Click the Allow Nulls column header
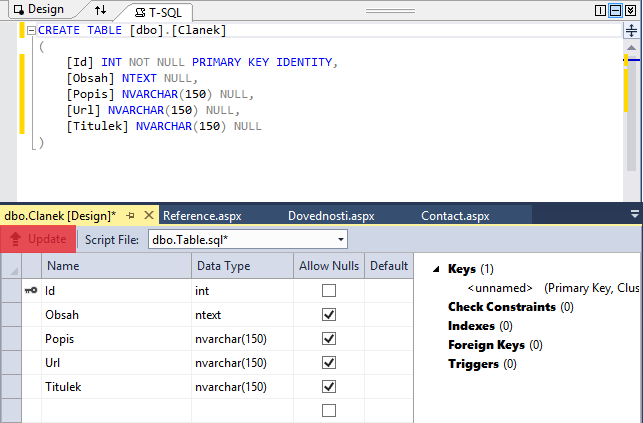 [x=329, y=266]
